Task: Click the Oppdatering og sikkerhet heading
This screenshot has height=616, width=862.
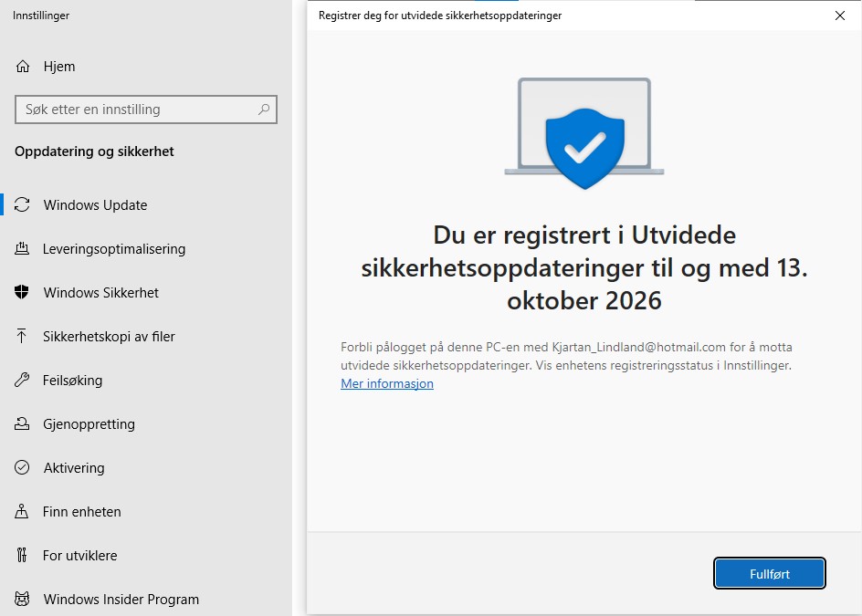Action: click(x=94, y=151)
